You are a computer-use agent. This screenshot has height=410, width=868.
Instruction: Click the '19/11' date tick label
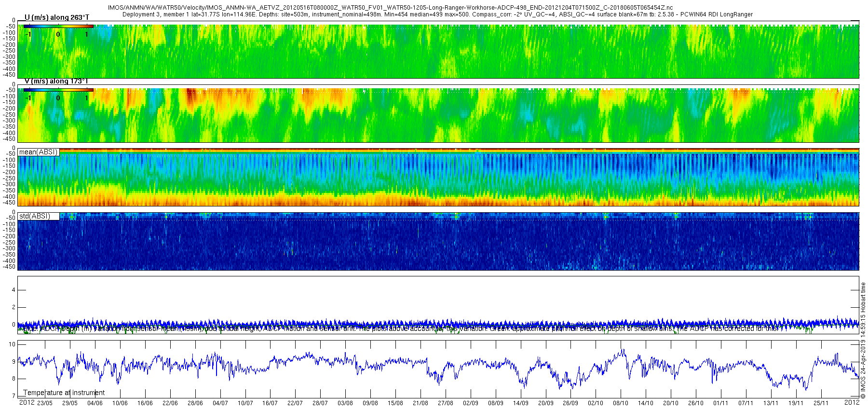tap(796, 403)
